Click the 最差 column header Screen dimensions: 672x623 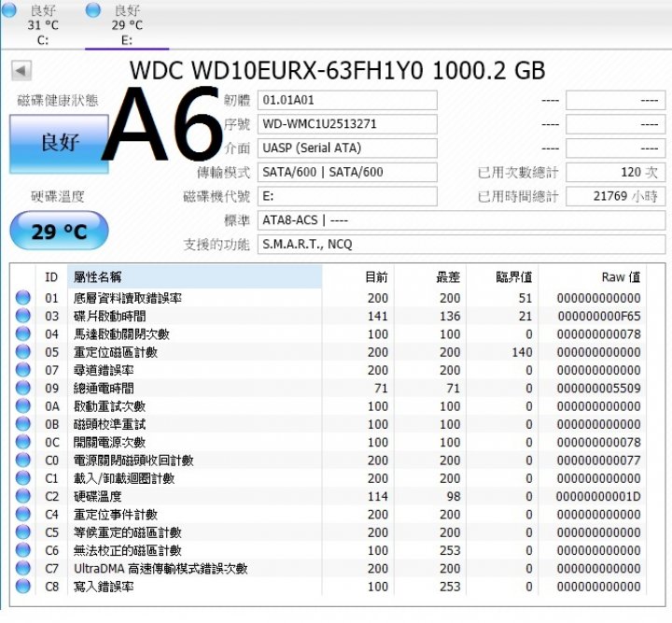(x=430, y=277)
